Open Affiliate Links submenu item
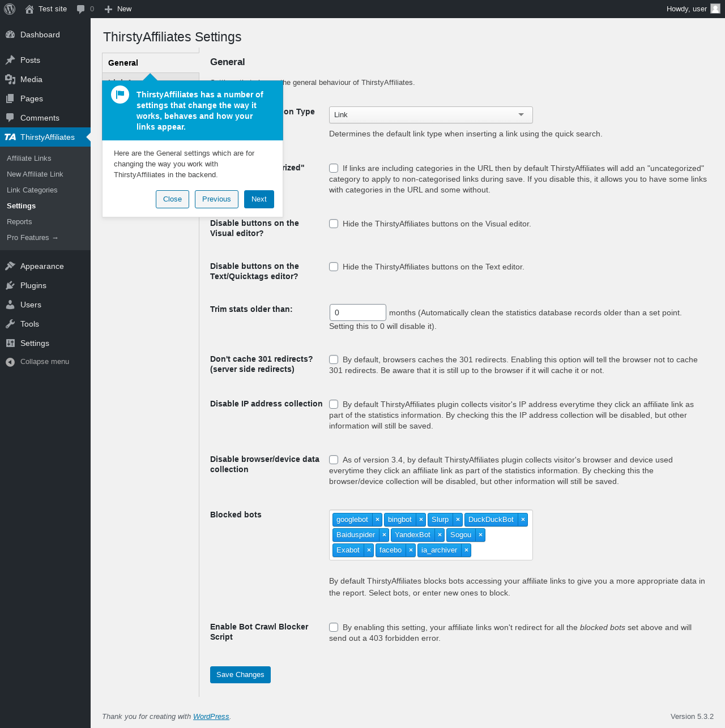Screen dimensions: 725x728 pos(29,159)
